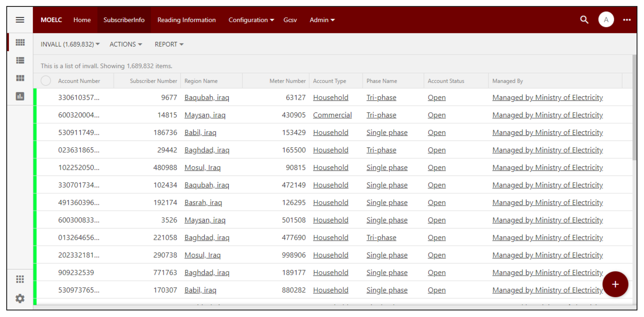The height and width of the screenshot is (317, 644).
Task: Expand the INVALL (1,689,832) dropdown
Action: pyautogui.click(x=70, y=44)
